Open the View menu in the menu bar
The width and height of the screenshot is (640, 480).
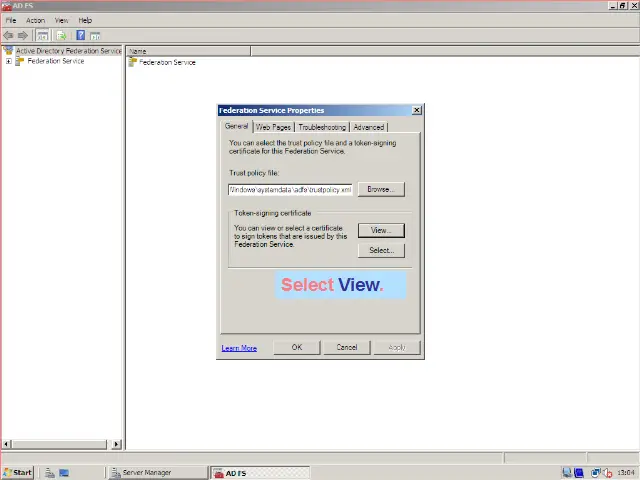point(61,20)
